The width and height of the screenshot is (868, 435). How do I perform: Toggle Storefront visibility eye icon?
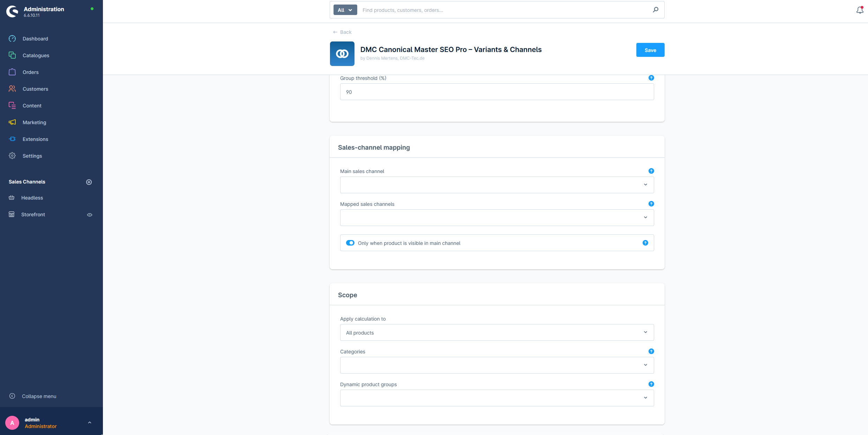(90, 215)
